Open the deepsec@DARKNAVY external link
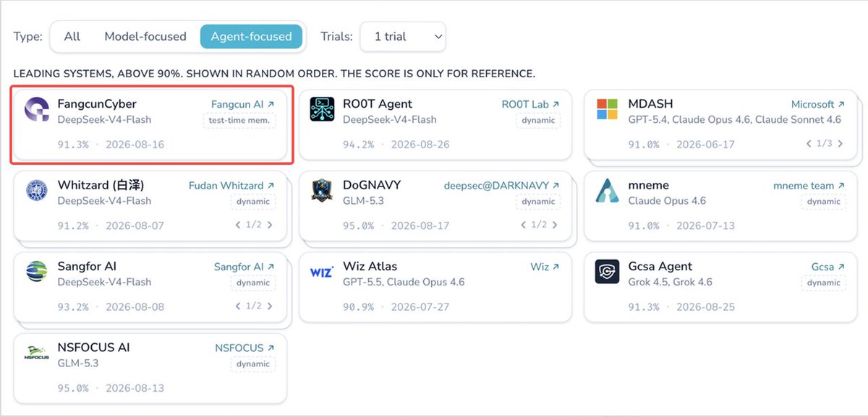This screenshot has width=868, height=417. 501,186
